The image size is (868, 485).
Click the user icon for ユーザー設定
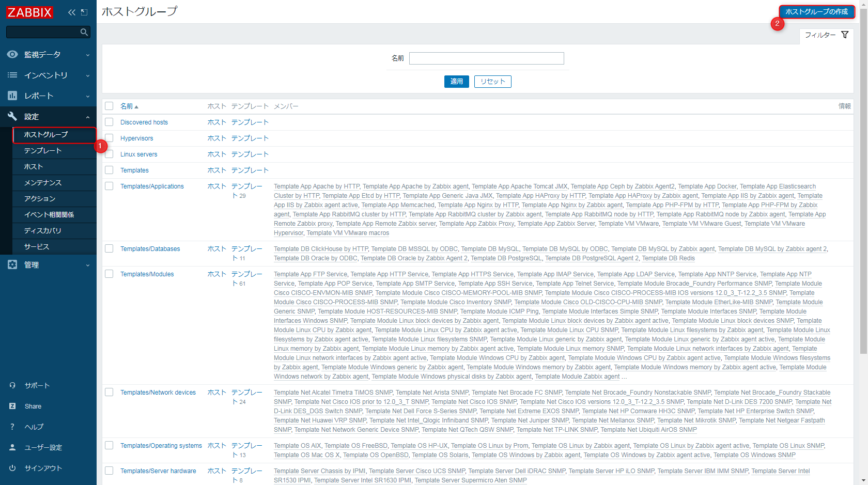(x=12, y=447)
